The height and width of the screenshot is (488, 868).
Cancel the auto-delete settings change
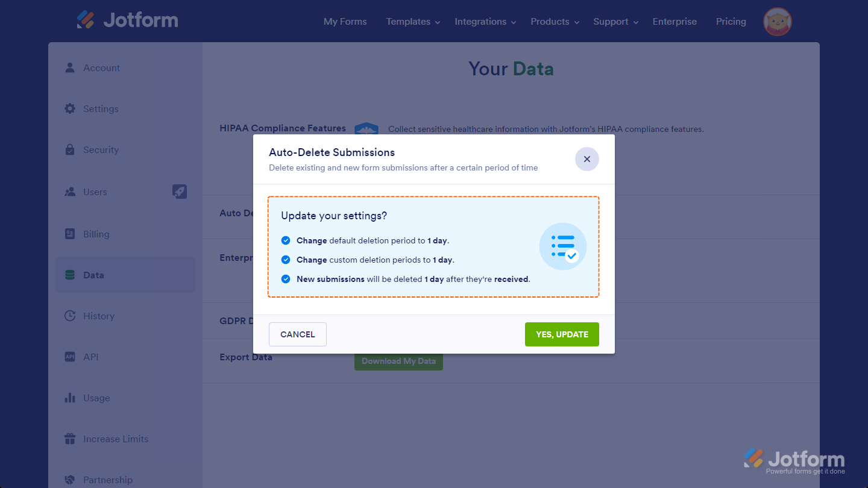pyautogui.click(x=297, y=334)
